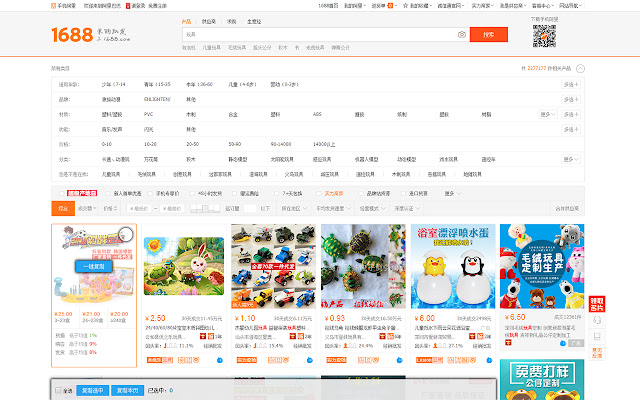Click the 复制本页 button

[127, 391]
